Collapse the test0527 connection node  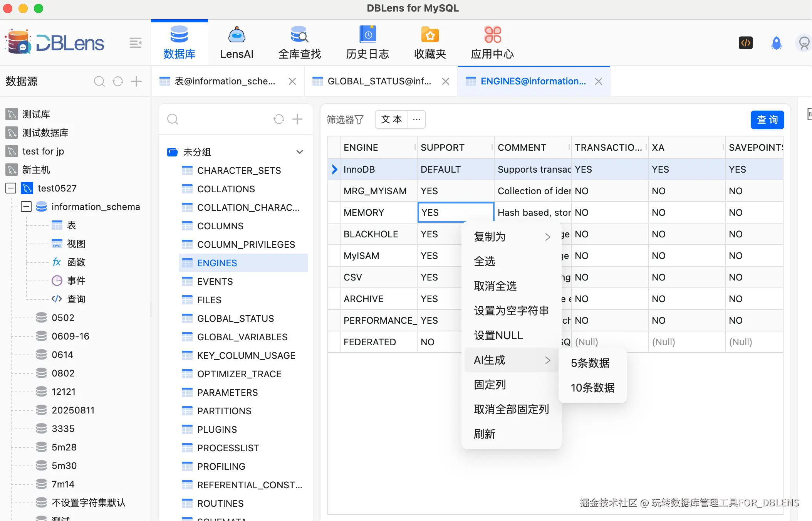click(x=11, y=188)
